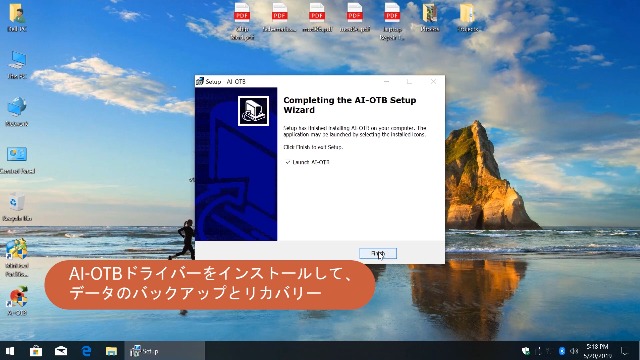
Task: Open the Recycle Bin desktop icon
Action: click(17, 207)
